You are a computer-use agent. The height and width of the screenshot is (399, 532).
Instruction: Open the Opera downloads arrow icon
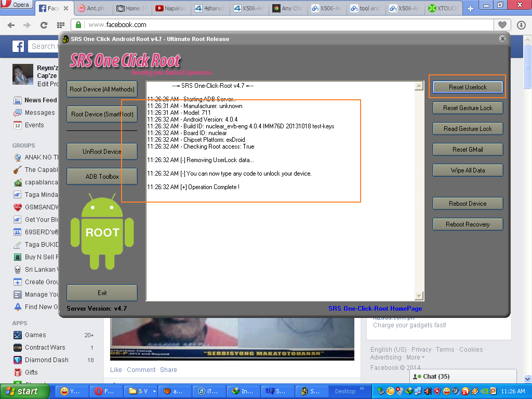tap(521, 25)
